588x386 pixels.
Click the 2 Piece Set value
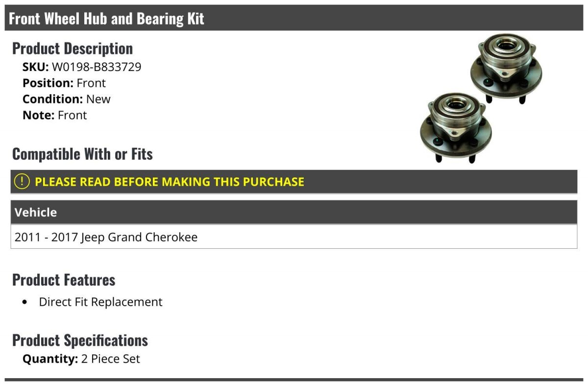coord(111,359)
